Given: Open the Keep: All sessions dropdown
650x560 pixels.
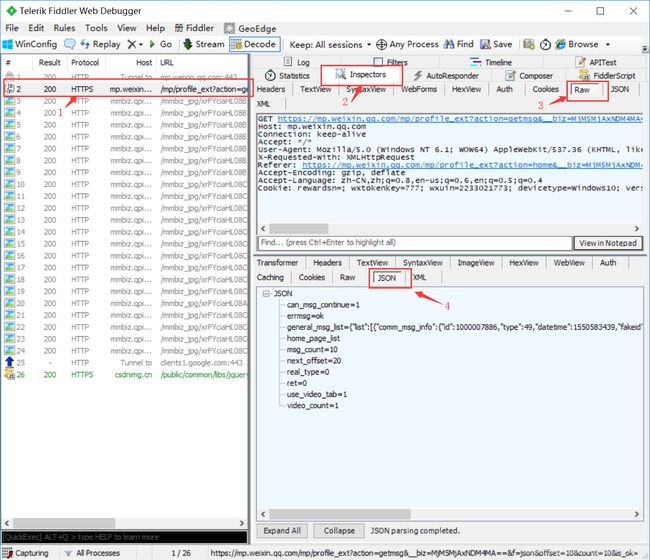Looking at the screenshot, I should coord(330,44).
